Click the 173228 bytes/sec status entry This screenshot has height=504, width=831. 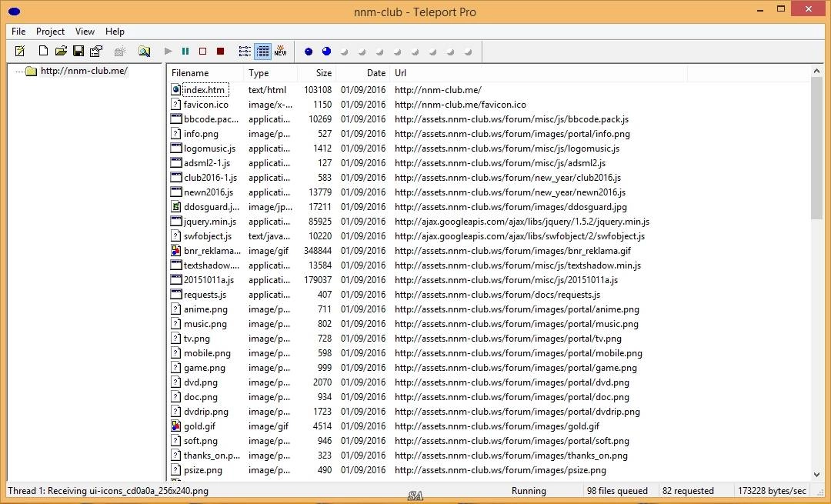(772, 491)
